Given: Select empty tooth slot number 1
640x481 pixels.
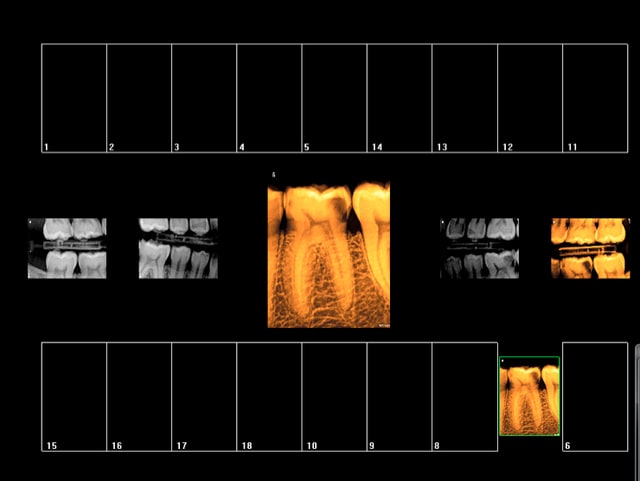Looking at the screenshot, I should [x=74, y=98].
